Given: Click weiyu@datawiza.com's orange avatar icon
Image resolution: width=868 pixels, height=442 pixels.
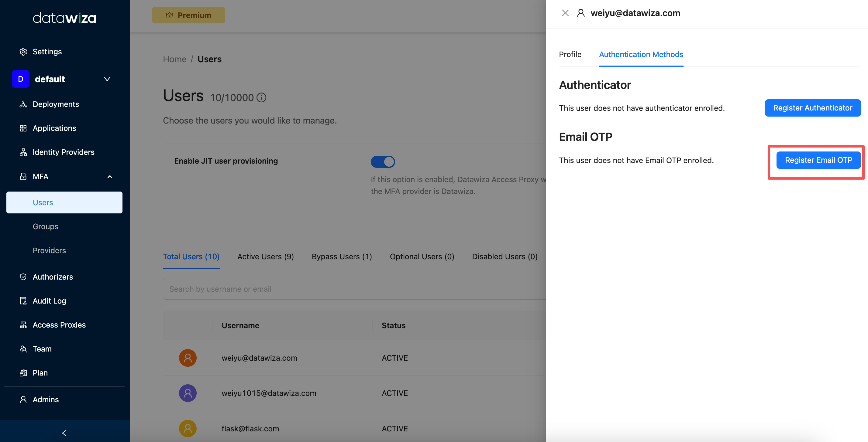Looking at the screenshot, I should point(188,358).
